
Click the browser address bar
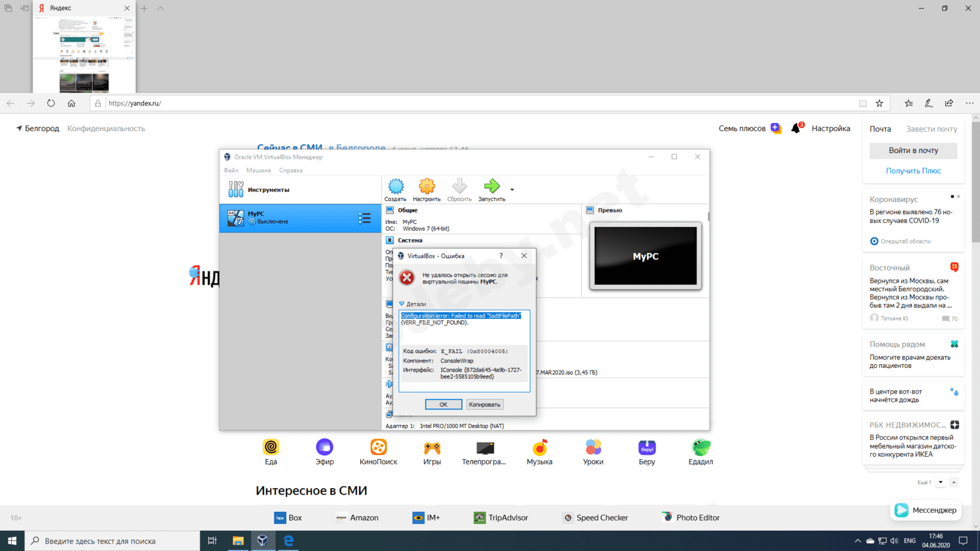point(478,103)
